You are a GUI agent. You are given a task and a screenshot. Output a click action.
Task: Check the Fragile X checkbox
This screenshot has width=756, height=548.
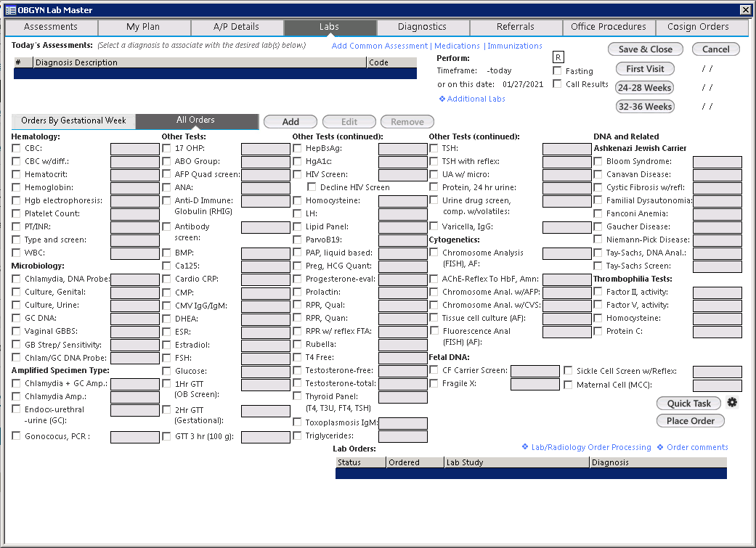click(434, 383)
